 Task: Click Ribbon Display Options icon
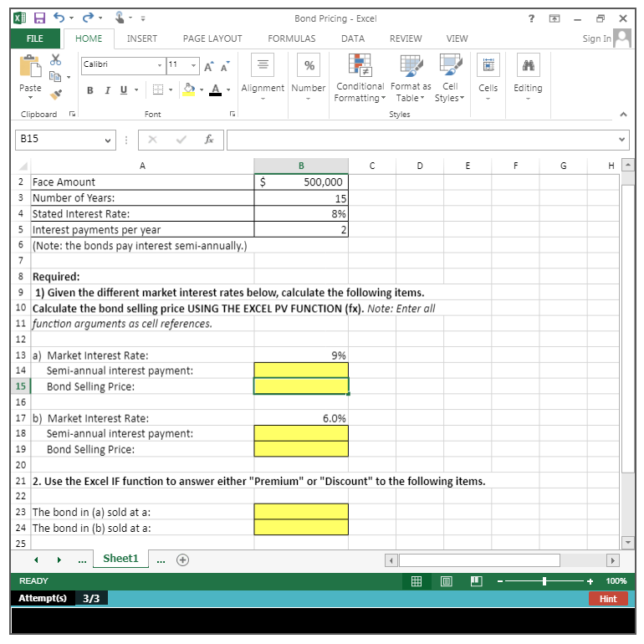point(555,18)
